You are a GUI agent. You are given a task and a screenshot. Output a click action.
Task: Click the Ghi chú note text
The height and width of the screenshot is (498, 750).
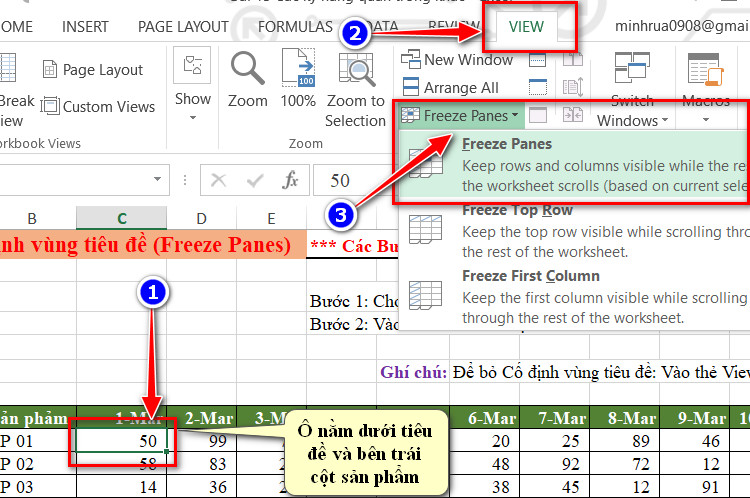coord(414,372)
